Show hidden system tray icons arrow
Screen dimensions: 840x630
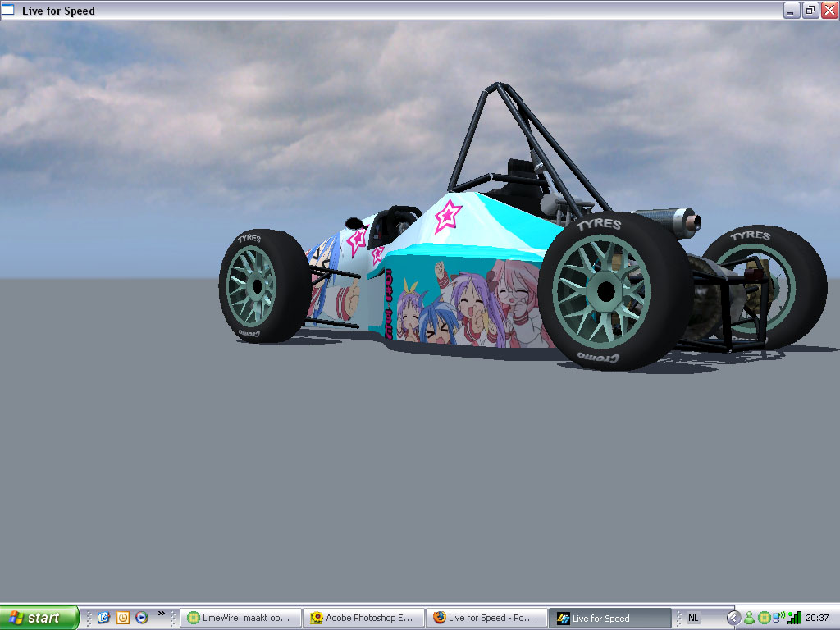point(733,619)
